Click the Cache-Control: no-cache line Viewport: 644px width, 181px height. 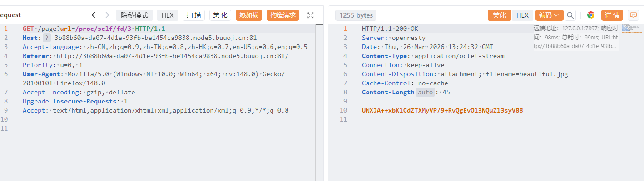point(405,83)
